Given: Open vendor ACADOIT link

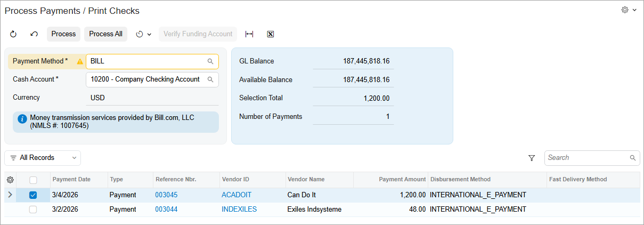Looking at the screenshot, I should [237, 195].
